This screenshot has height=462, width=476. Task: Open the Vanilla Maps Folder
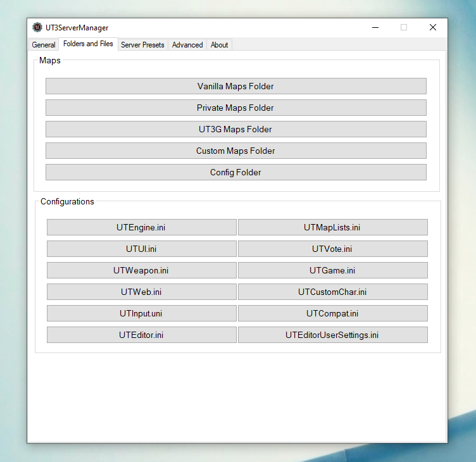coord(236,86)
